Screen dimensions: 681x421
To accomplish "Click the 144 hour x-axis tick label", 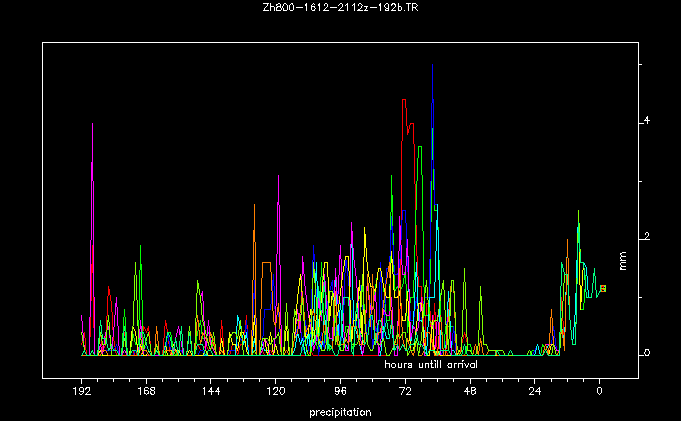I will pyautogui.click(x=211, y=394).
